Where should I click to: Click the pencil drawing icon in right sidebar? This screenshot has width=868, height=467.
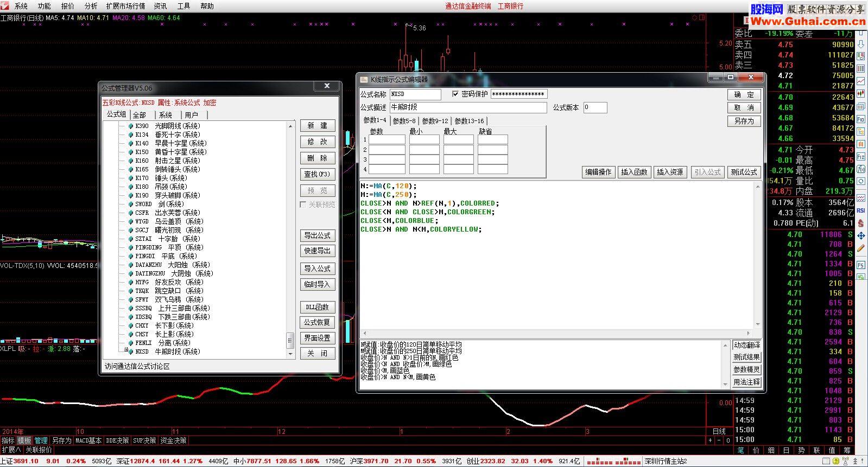coord(861,248)
